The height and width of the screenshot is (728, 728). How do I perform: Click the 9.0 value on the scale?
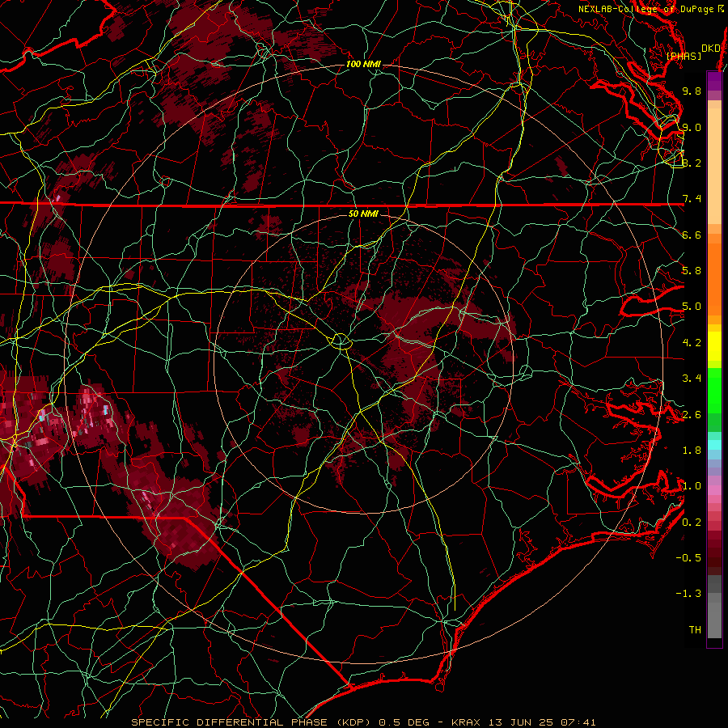(x=692, y=127)
